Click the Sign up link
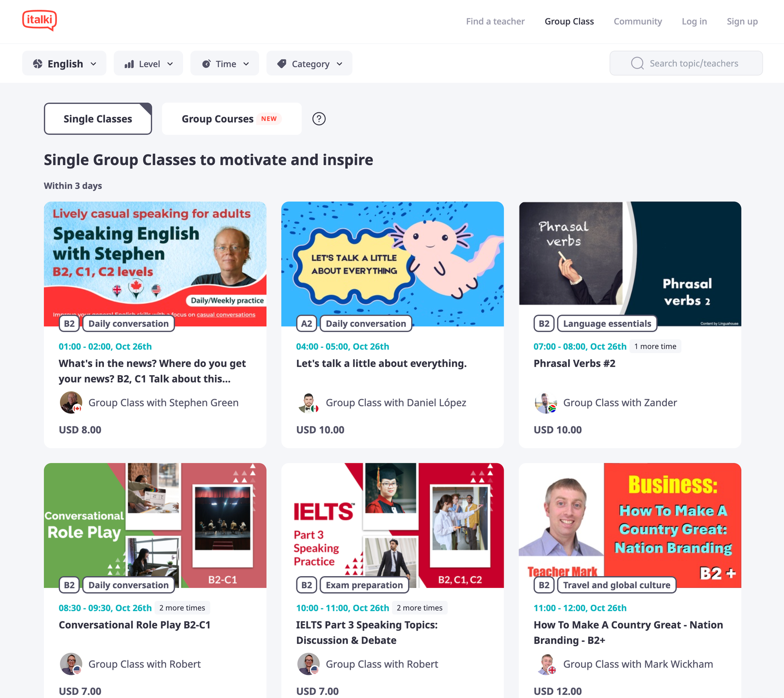Image resolution: width=784 pixels, height=698 pixels. 742,21
